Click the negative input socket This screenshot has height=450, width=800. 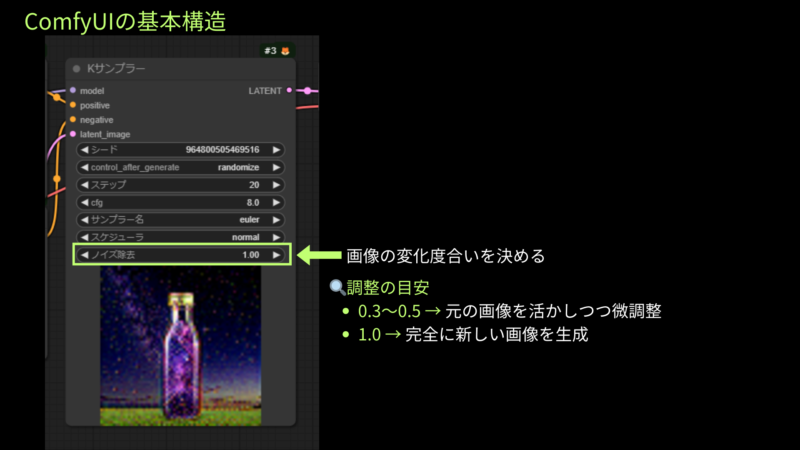click(73, 119)
